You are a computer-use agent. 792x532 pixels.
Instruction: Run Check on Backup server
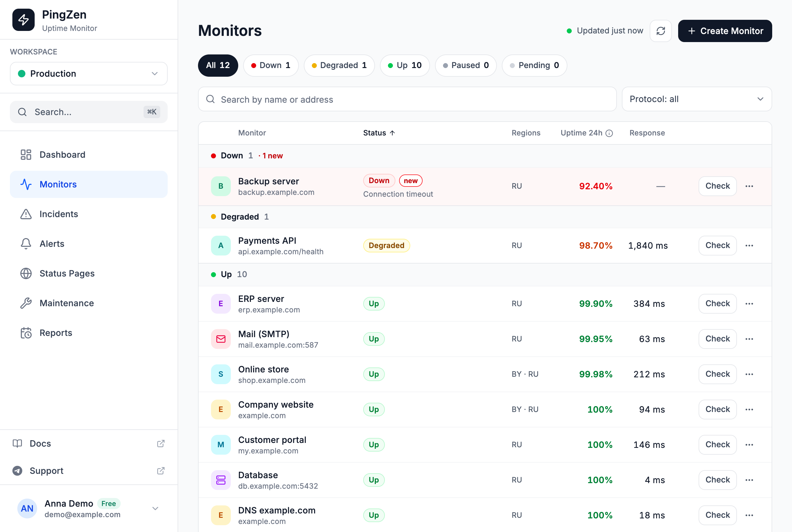coord(717,186)
